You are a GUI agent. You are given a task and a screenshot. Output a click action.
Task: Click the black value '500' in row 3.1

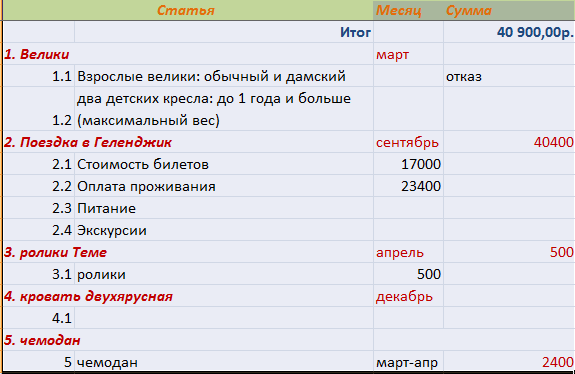[408, 274]
